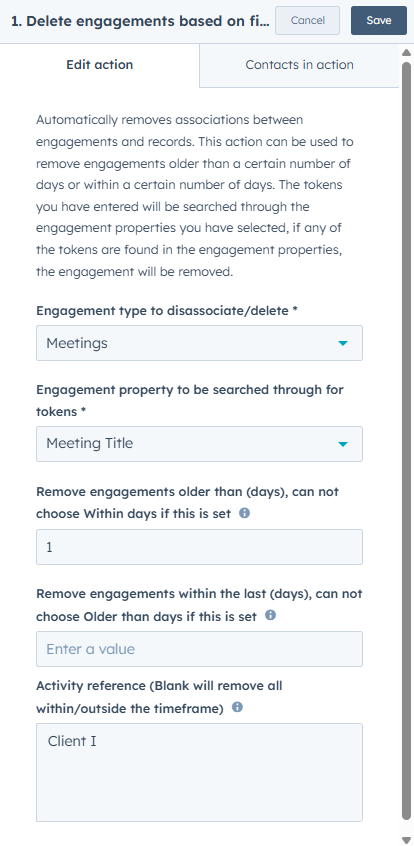Open the Engagement type Meetings dropdown
414x846 pixels.
[199, 343]
